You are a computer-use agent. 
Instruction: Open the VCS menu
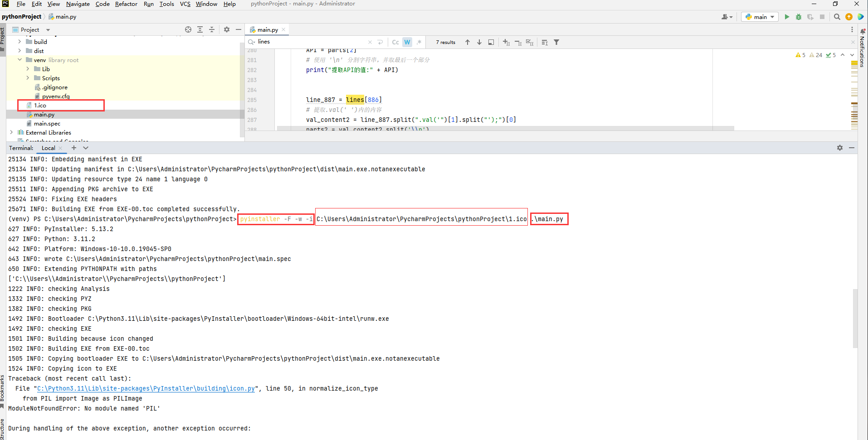(185, 4)
